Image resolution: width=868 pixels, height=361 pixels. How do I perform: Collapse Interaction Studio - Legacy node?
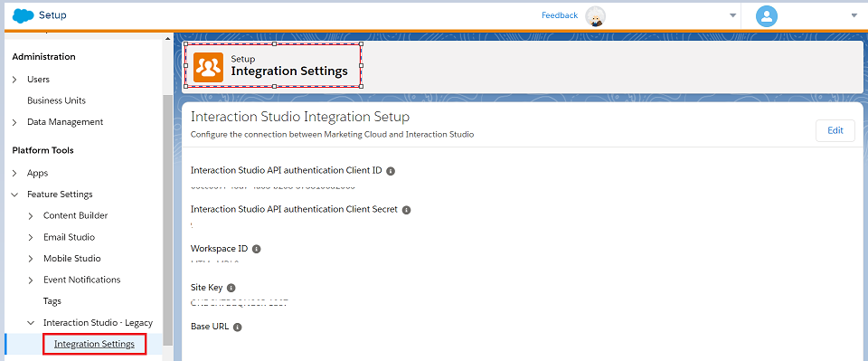[x=31, y=323]
